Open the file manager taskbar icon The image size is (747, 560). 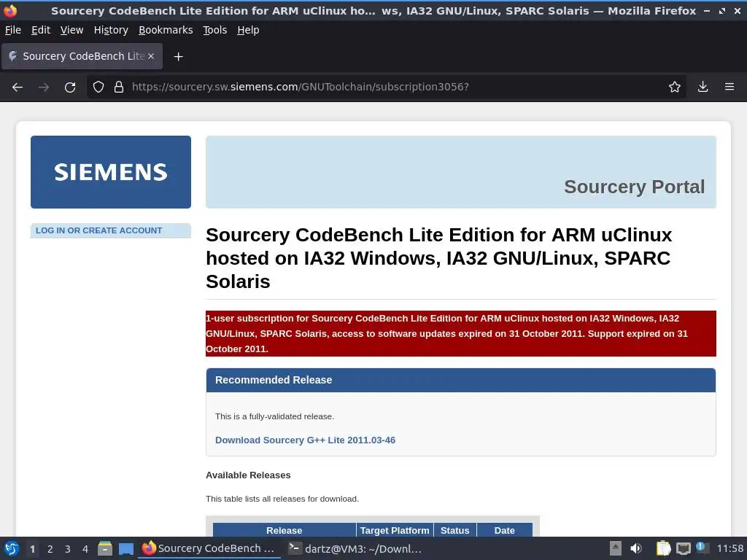point(105,548)
